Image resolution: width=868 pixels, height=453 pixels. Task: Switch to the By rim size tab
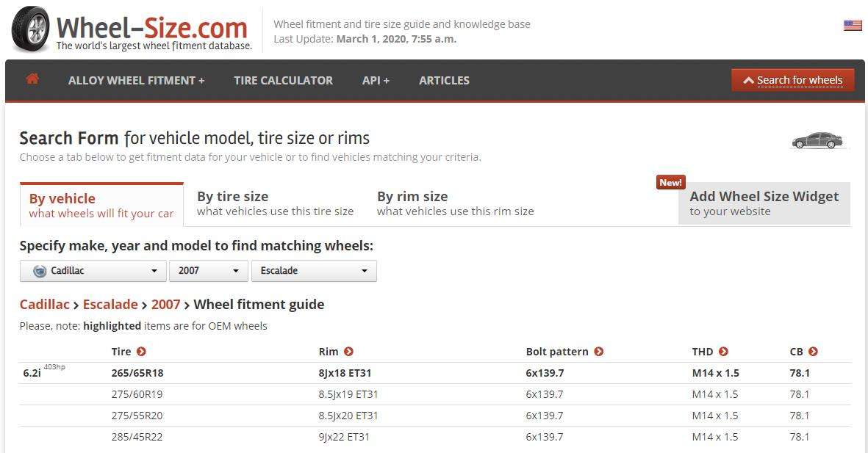click(x=455, y=203)
